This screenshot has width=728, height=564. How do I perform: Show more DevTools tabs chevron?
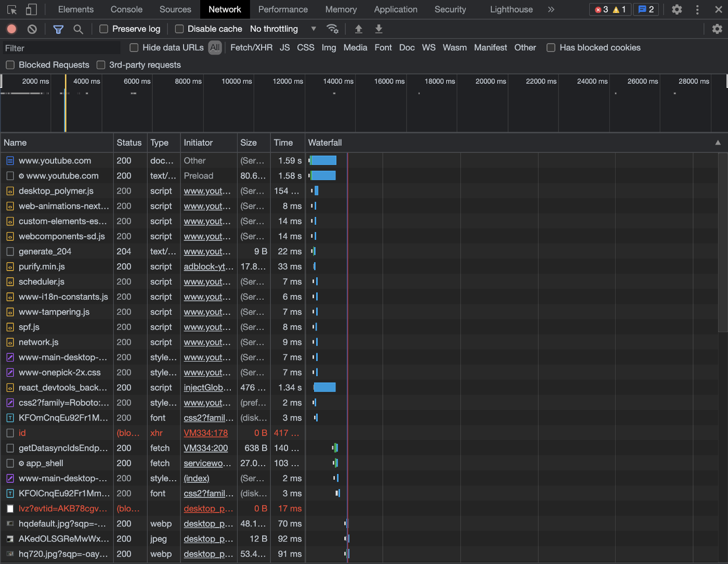tap(551, 9)
